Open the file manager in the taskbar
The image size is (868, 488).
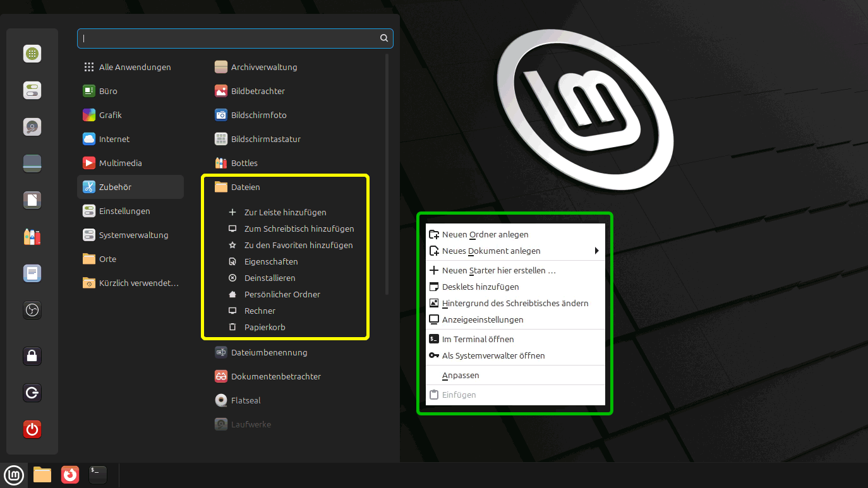pyautogui.click(x=42, y=474)
